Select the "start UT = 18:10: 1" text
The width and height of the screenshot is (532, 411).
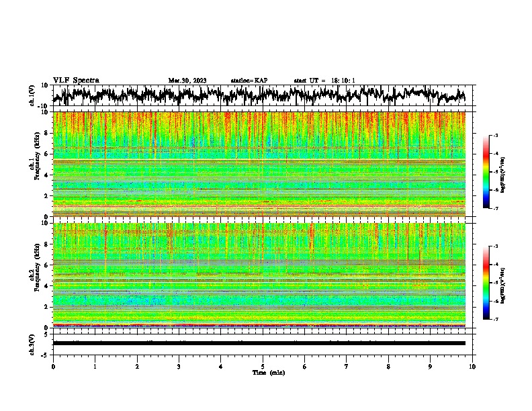324,81
